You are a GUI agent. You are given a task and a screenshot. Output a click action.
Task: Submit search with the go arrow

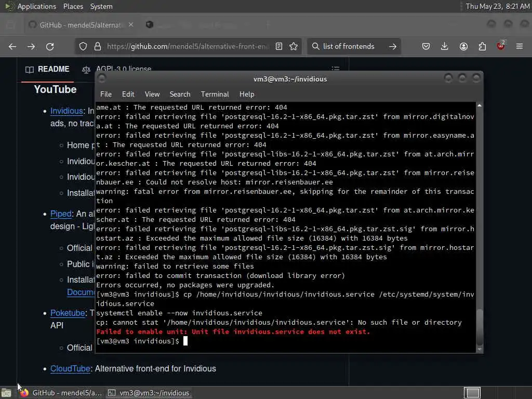point(393,46)
